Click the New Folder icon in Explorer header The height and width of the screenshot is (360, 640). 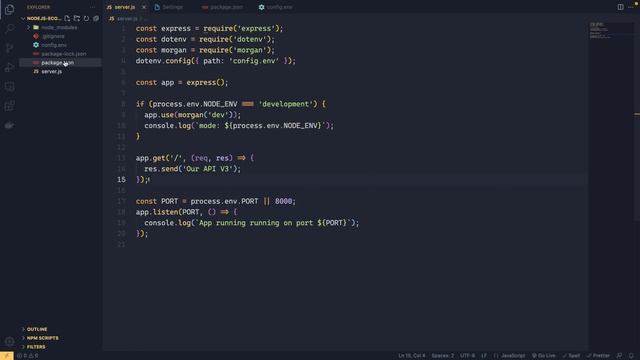(77, 18)
